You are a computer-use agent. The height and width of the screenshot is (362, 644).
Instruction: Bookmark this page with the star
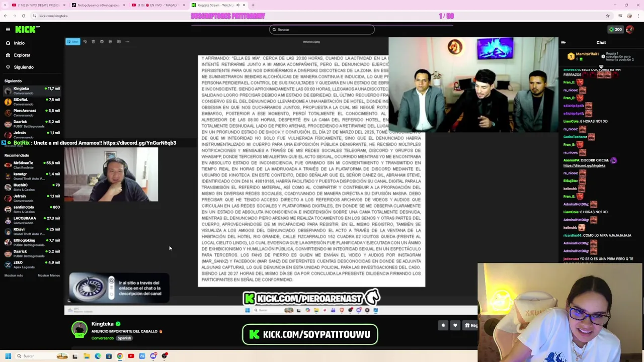pos(608,16)
